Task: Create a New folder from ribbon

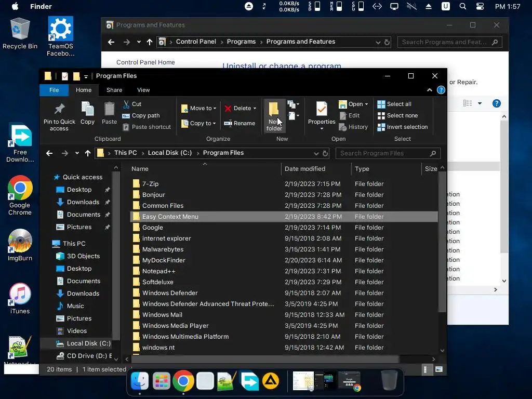Action: click(274, 116)
